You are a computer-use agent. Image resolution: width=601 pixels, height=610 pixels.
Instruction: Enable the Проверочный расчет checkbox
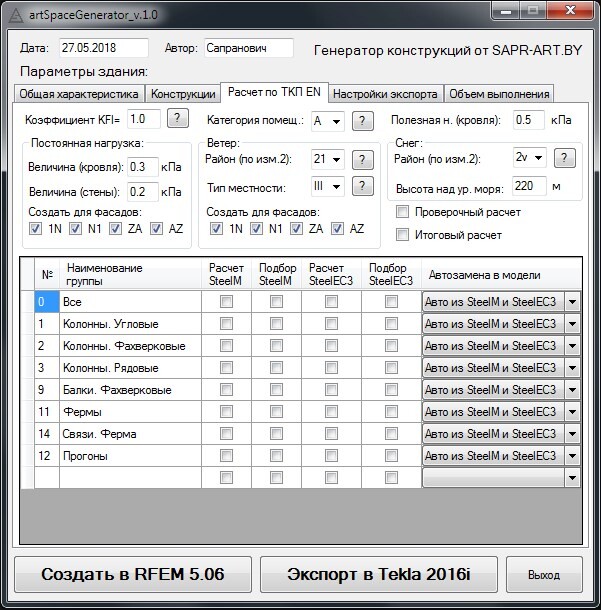click(x=402, y=212)
